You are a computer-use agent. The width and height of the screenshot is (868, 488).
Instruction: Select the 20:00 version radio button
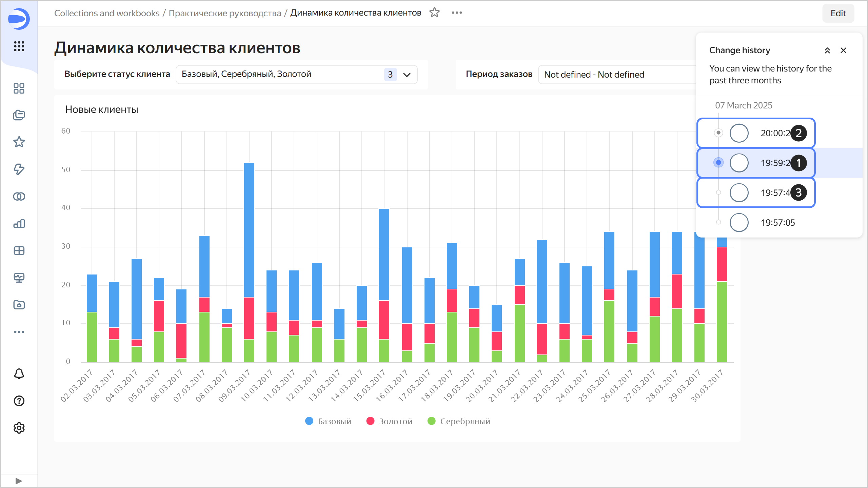coord(739,133)
